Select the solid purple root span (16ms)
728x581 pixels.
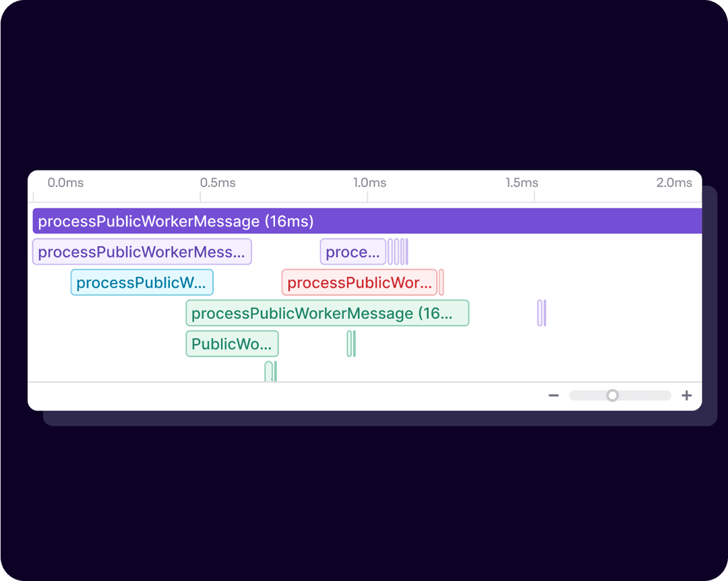(x=367, y=221)
